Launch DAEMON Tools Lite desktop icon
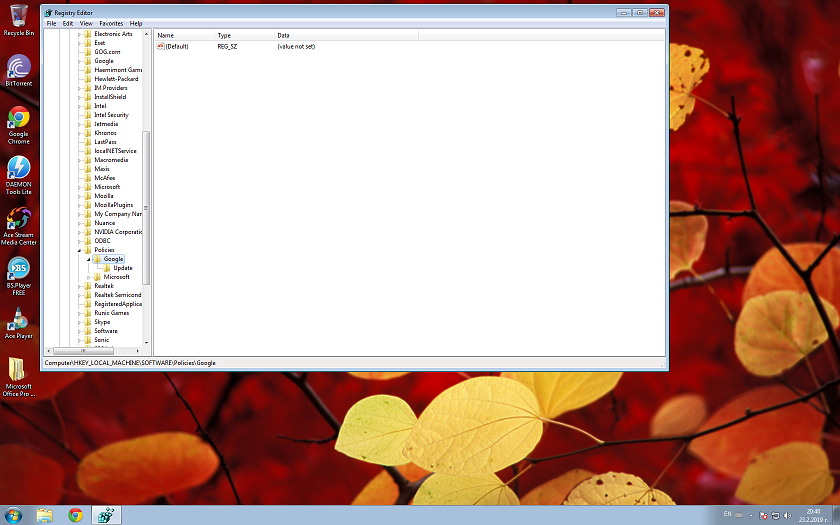The image size is (840, 525). 18,168
